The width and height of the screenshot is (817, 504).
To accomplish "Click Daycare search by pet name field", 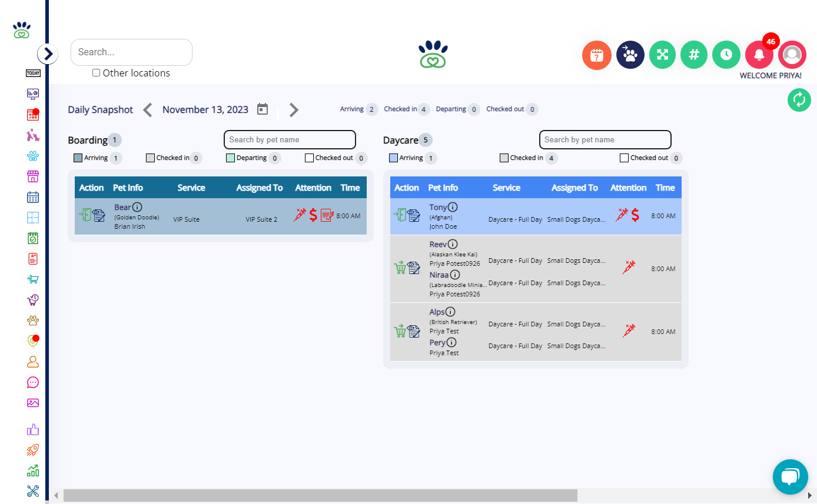I will [605, 139].
